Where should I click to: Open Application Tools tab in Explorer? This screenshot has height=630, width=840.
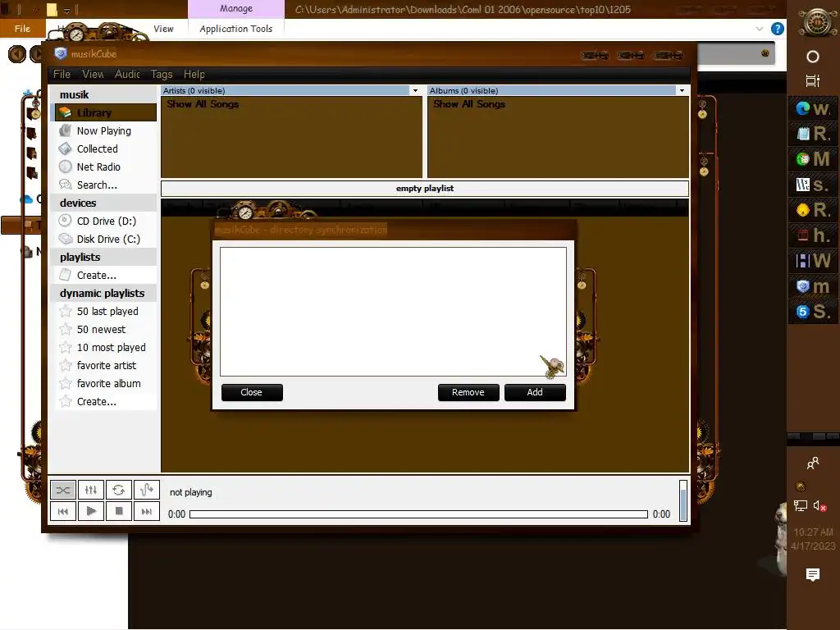click(x=235, y=29)
